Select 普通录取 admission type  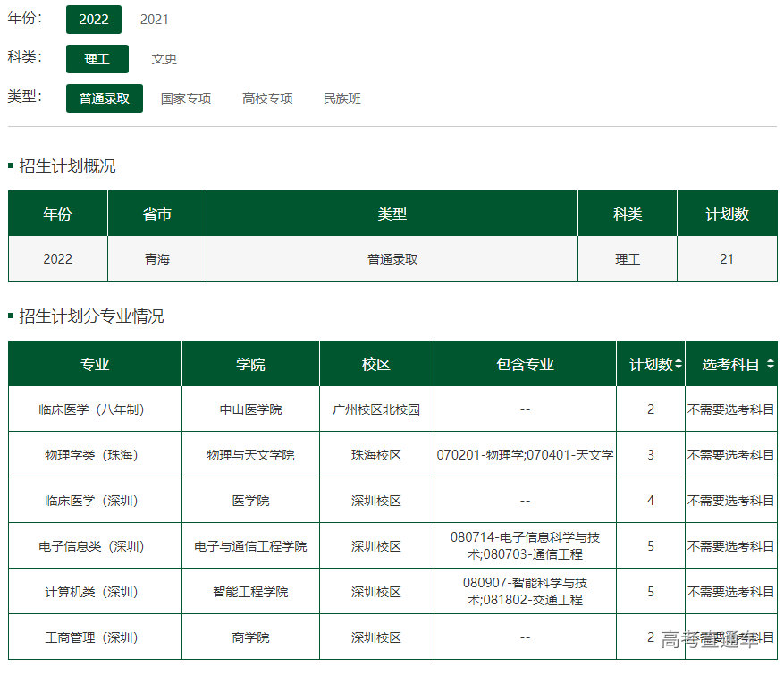pos(105,98)
